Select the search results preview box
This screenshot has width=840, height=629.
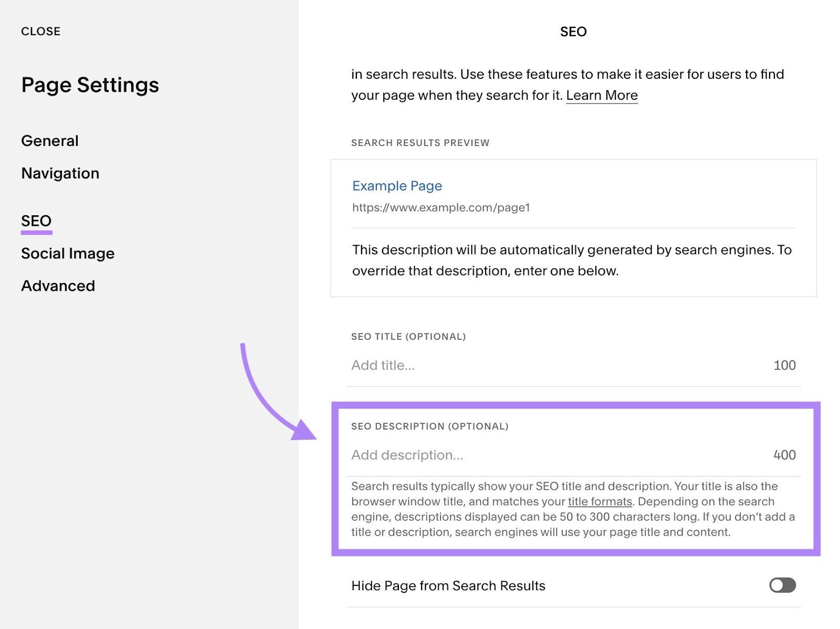click(x=573, y=227)
